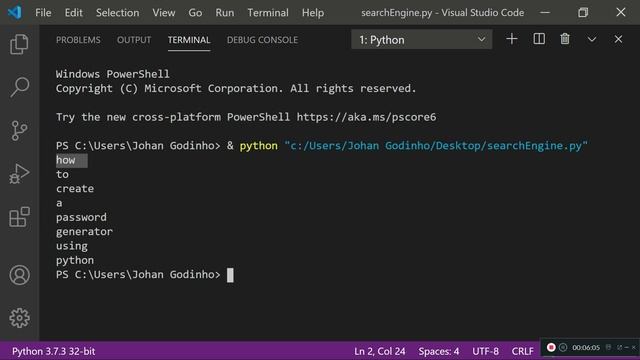Click the Microsoft Corporation copyright line

(x=236, y=88)
